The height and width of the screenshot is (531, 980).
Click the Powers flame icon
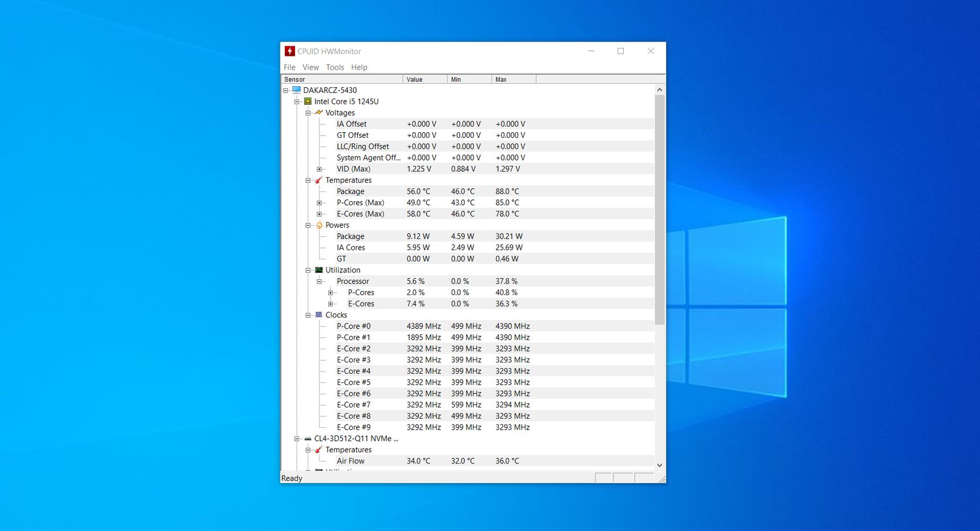(x=319, y=225)
